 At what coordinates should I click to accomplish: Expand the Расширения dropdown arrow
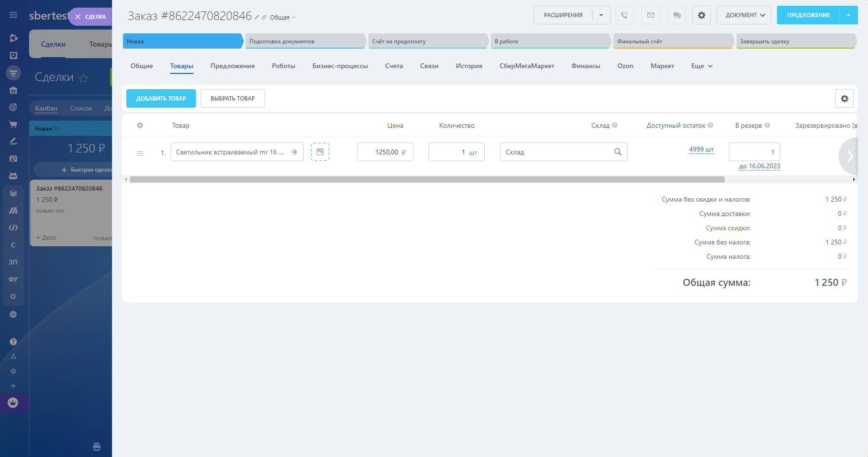coord(601,15)
